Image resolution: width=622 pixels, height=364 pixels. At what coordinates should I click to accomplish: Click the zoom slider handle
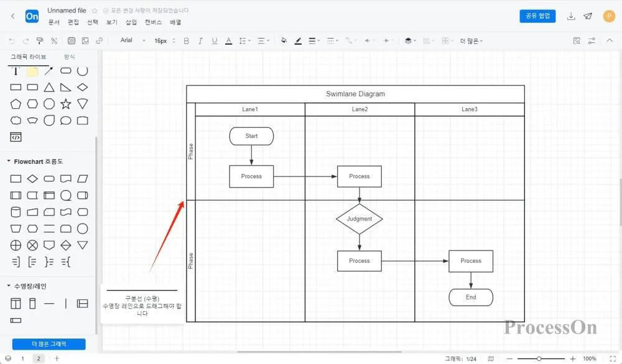(539, 358)
